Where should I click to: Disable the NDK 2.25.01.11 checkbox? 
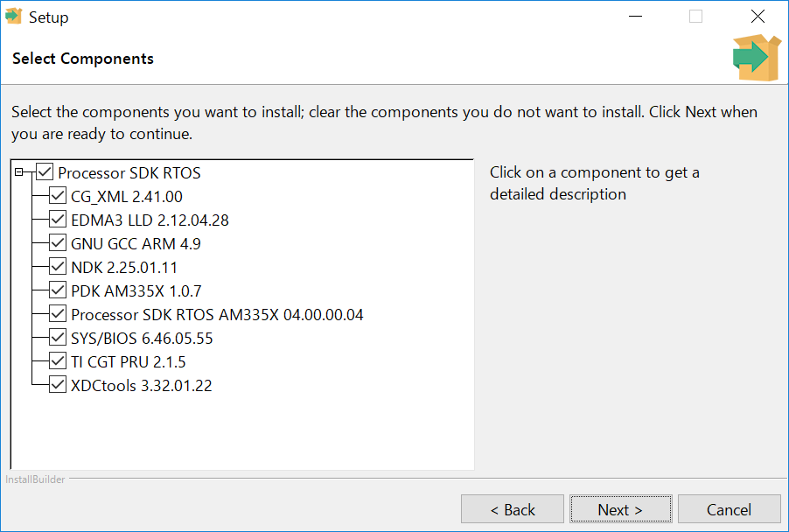[x=58, y=267]
